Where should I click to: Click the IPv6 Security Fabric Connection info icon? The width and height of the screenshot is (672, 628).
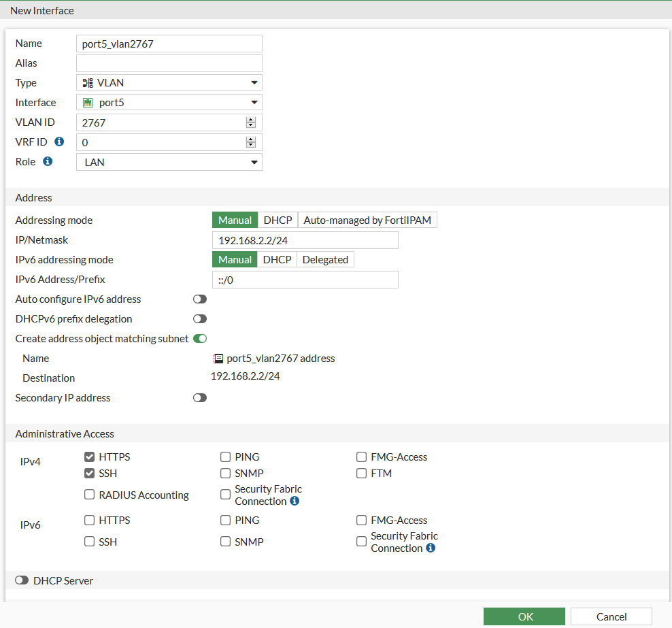pyautogui.click(x=431, y=547)
